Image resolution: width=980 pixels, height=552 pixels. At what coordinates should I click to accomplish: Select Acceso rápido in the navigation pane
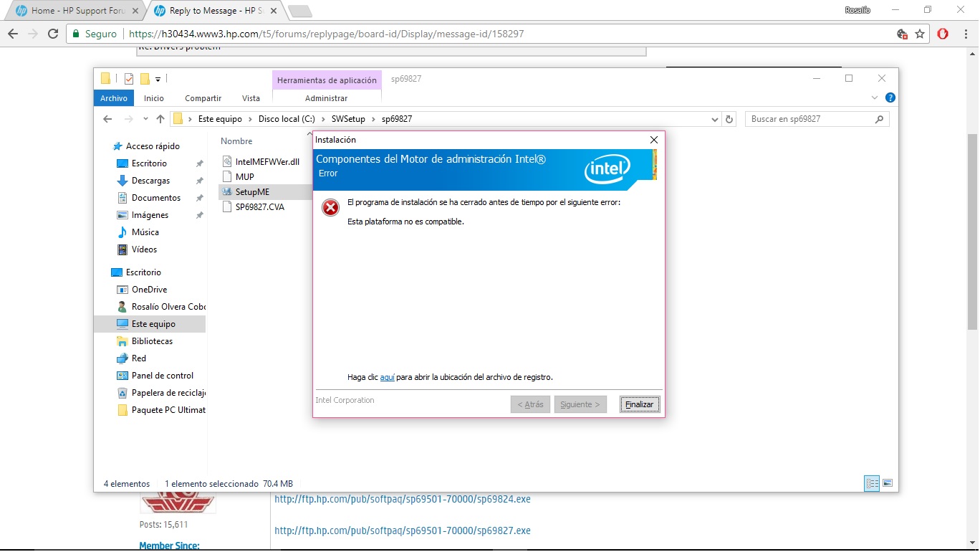tap(153, 146)
